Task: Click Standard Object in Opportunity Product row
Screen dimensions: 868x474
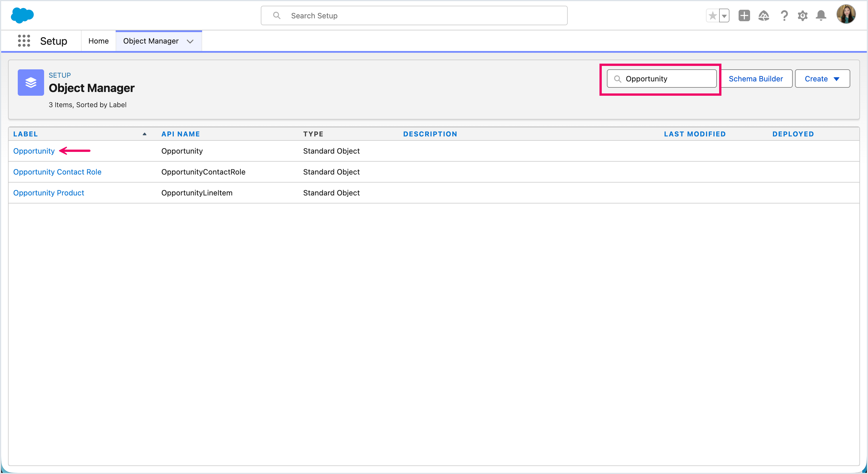Action: [x=331, y=193]
